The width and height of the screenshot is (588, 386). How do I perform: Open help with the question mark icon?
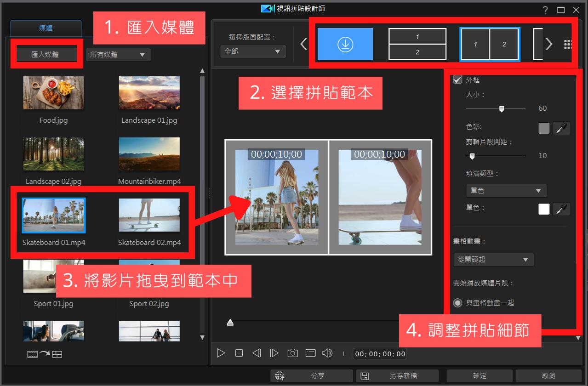(545, 10)
